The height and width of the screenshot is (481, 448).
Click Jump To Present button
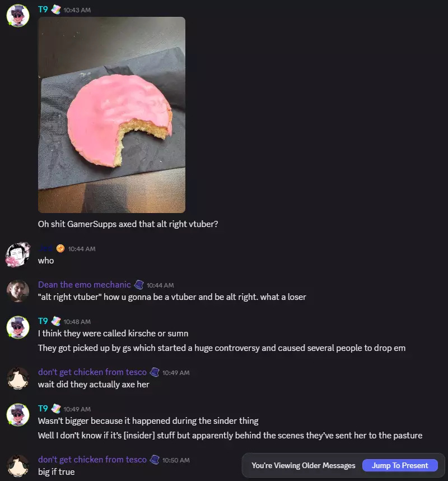pyautogui.click(x=400, y=465)
